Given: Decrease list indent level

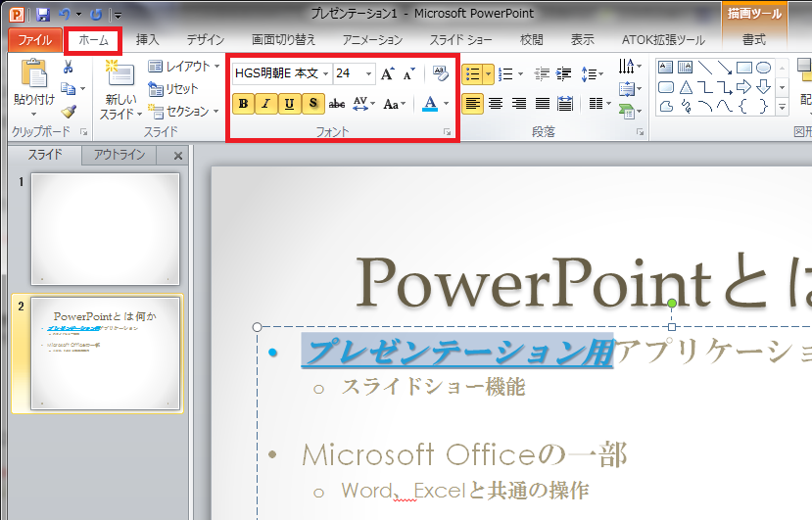Looking at the screenshot, I should pyautogui.click(x=542, y=74).
